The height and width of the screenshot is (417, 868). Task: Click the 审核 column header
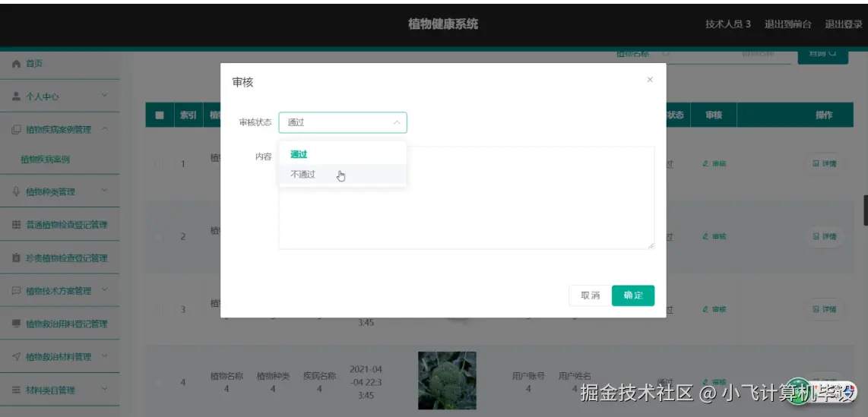coord(714,115)
